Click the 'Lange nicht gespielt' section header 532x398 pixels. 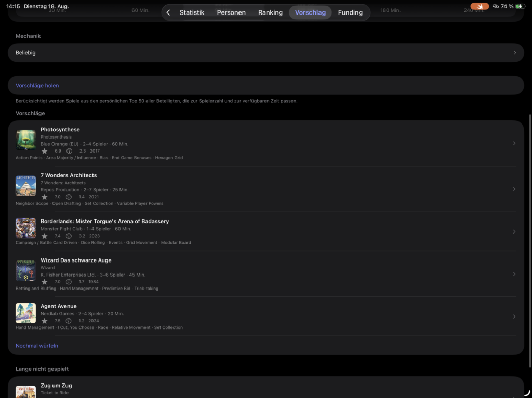tap(42, 369)
